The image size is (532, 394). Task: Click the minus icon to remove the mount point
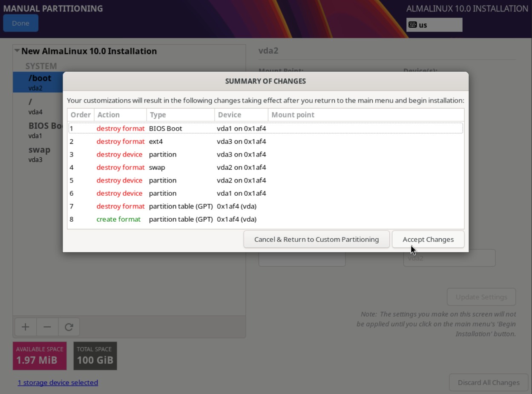point(47,327)
